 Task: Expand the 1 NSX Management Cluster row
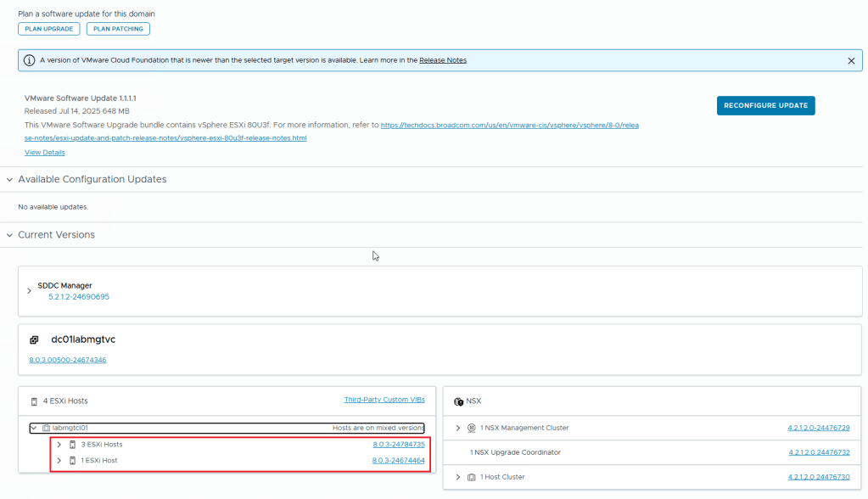pos(458,429)
